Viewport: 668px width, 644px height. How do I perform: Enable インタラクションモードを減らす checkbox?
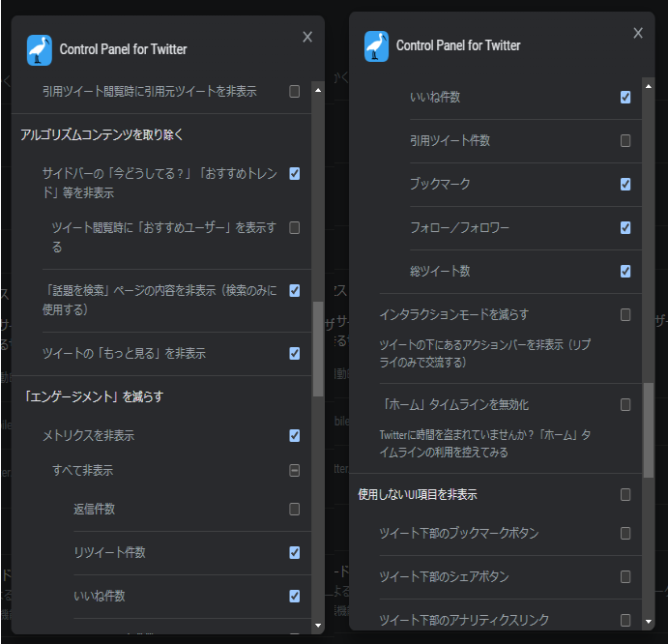[625, 315]
